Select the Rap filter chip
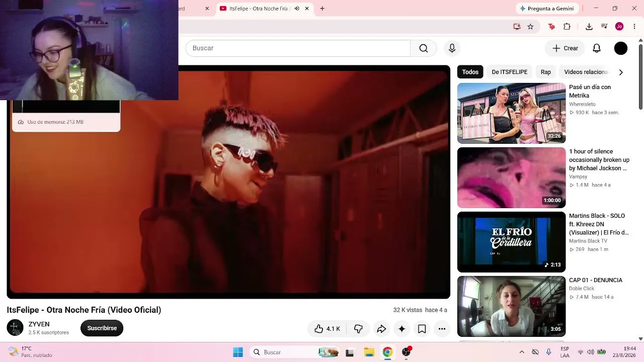This screenshot has width=644, height=362. pos(546,72)
